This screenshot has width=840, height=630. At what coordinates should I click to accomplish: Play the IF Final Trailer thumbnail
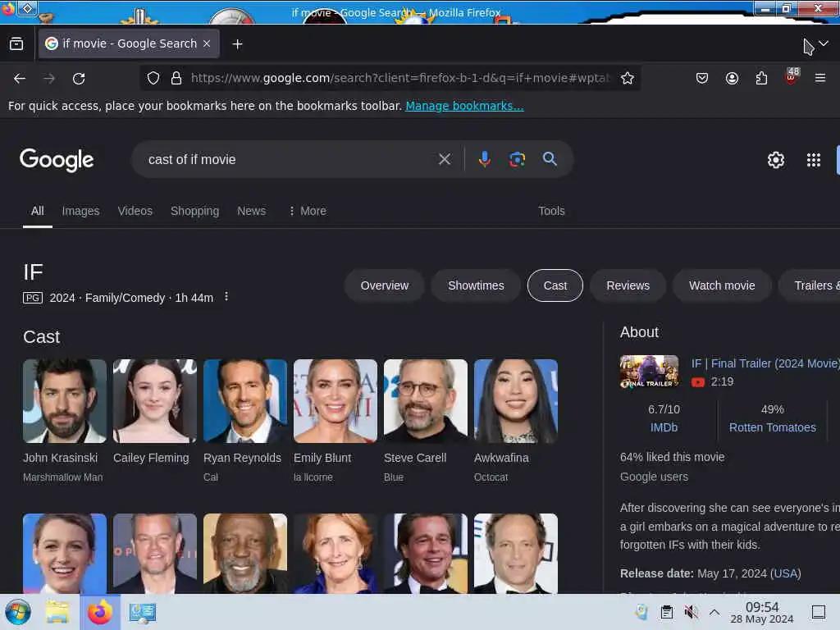tap(650, 372)
